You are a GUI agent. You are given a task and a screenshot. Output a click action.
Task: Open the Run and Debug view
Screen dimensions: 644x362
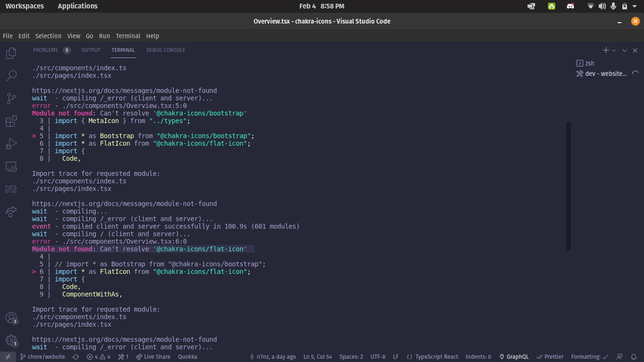[x=11, y=144]
